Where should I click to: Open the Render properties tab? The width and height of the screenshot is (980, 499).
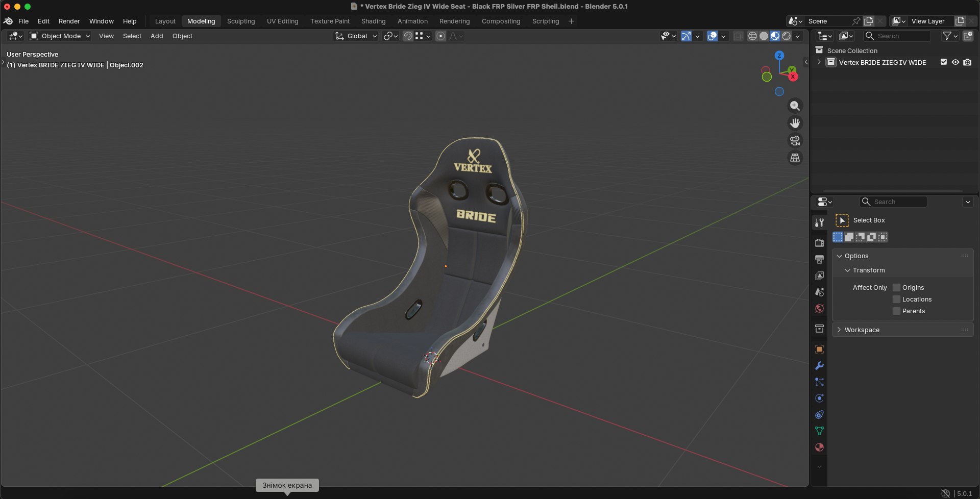819,243
